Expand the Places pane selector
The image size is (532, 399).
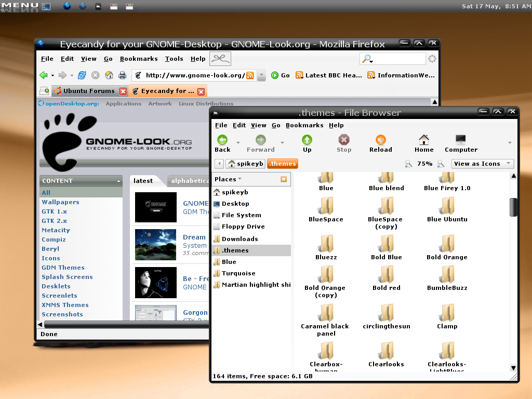228,179
